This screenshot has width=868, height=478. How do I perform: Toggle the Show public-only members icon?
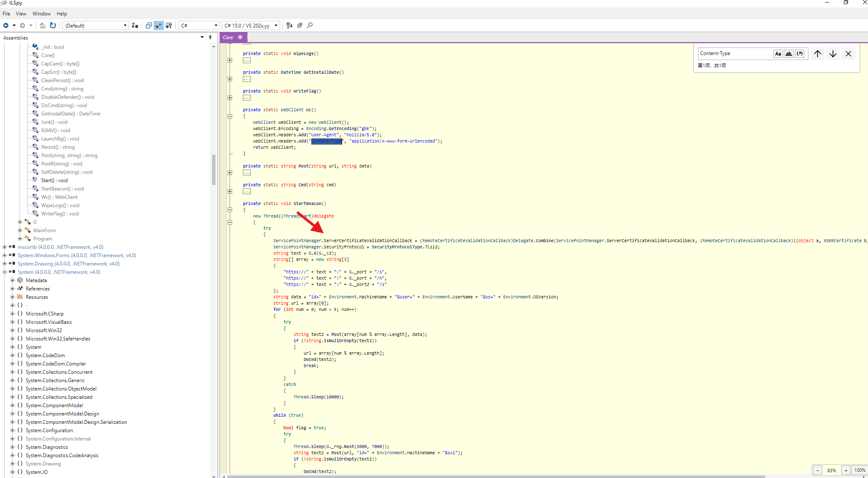click(x=149, y=25)
